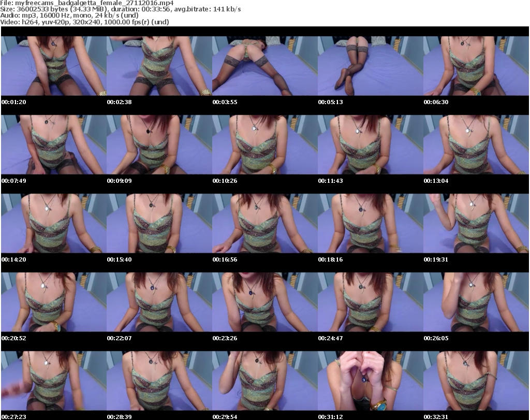Click the 00:16:56 time caption
This screenshot has height=420, width=530.
[225, 259]
